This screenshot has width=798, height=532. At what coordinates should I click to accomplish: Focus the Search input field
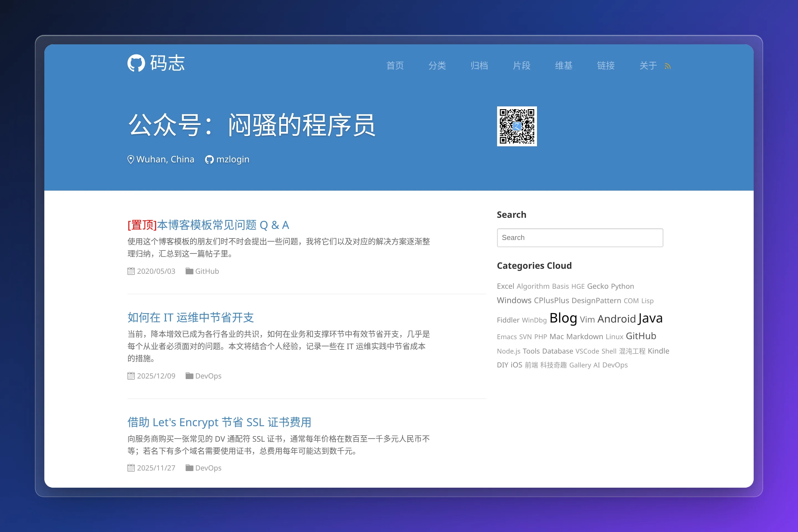(580, 237)
